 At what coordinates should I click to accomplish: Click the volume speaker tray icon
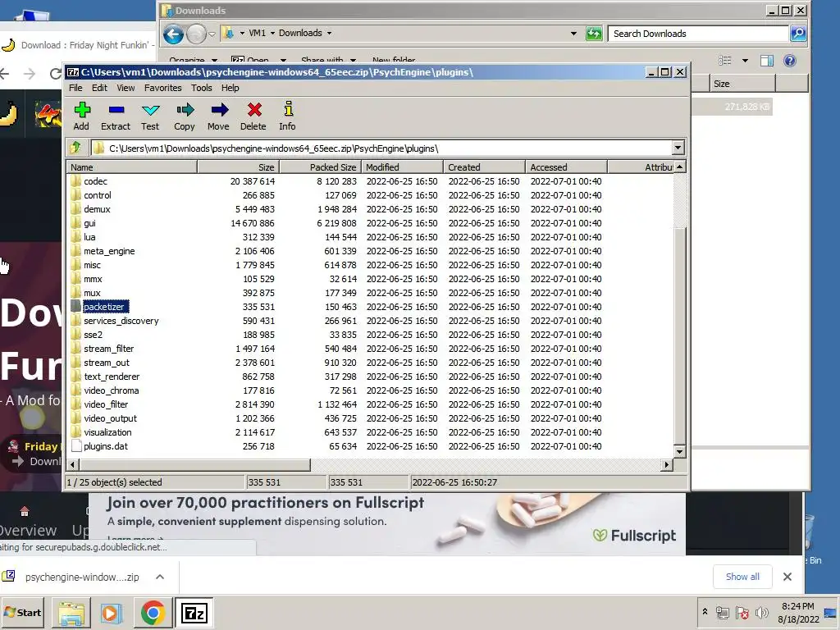pyautogui.click(x=761, y=612)
